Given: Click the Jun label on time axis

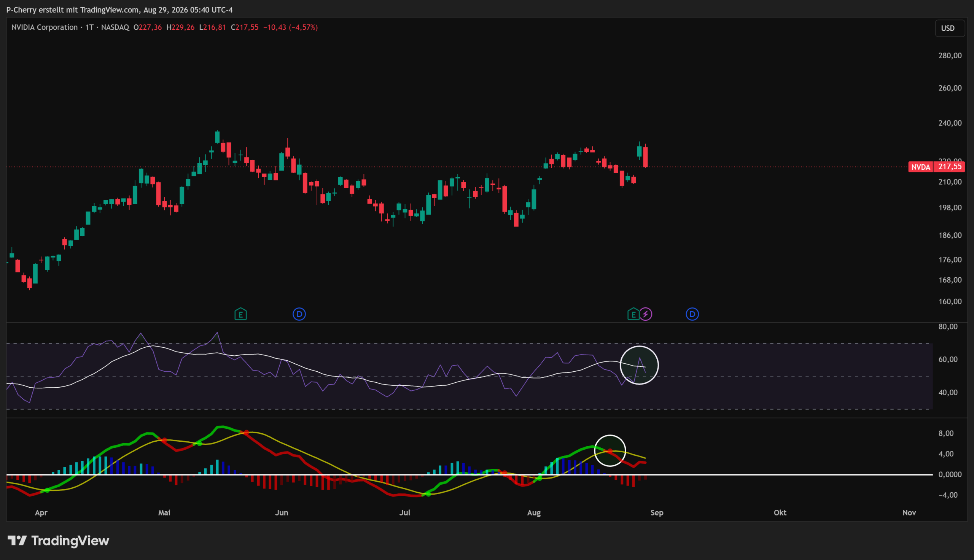Looking at the screenshot, I should [x=282, y=513].
